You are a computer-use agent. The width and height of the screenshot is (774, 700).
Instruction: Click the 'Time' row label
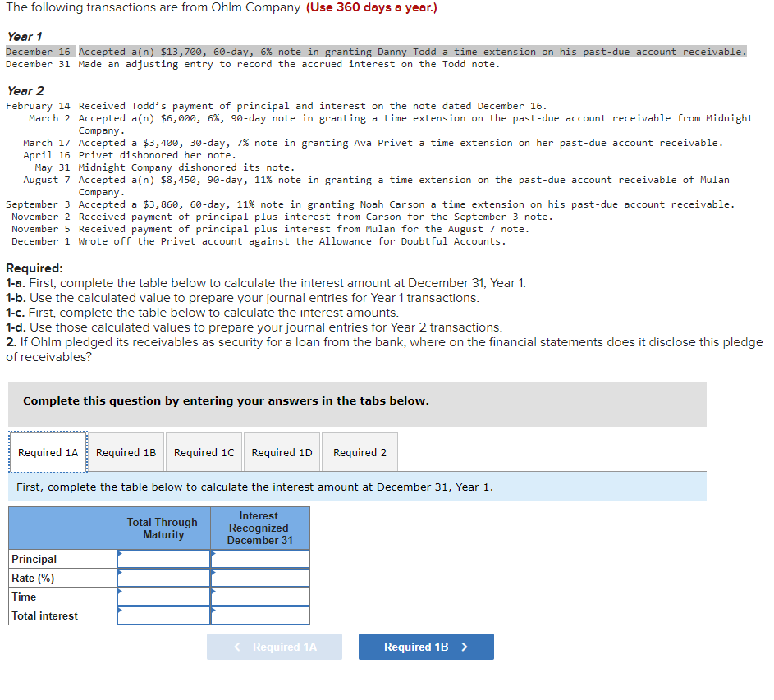(24, 597)
